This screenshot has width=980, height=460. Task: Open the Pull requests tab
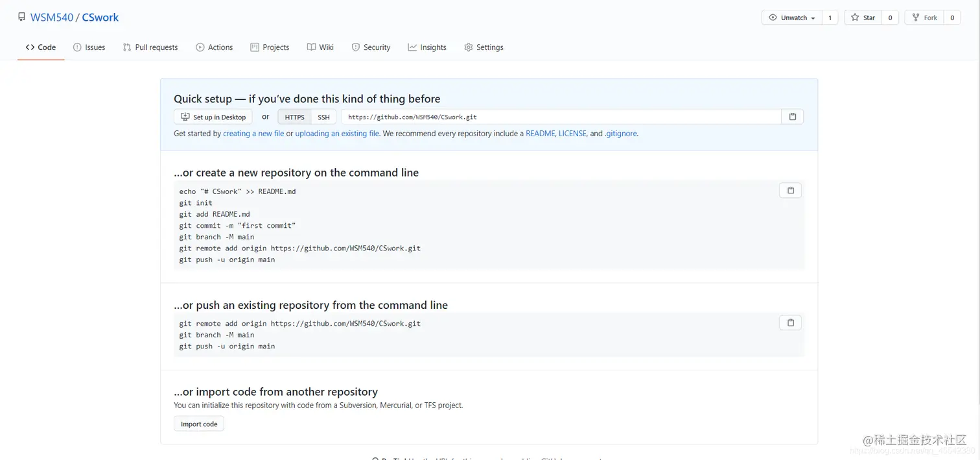pos(150,47)
